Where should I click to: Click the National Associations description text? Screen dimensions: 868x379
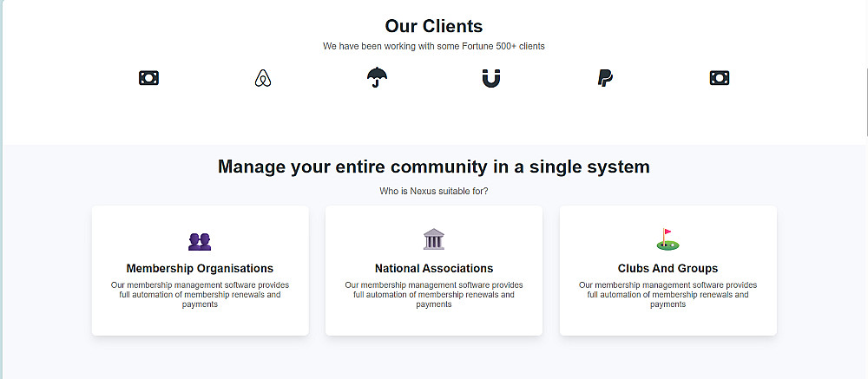[x=434, y=294]
